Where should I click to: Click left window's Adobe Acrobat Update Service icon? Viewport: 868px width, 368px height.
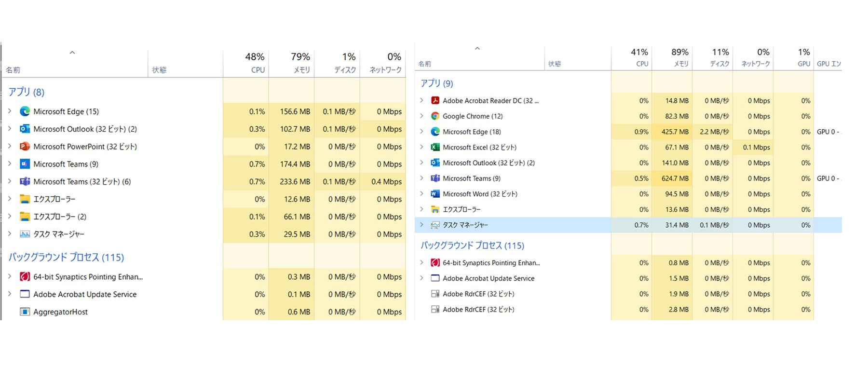pyautogui.click(x=25, y=294)
